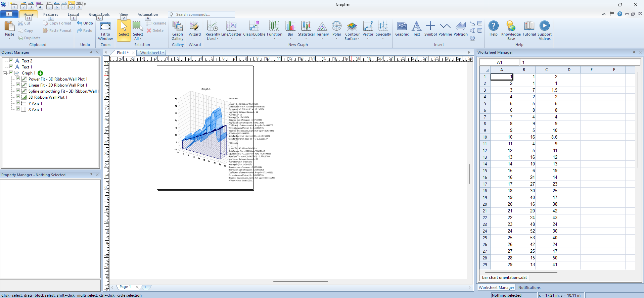Insert a Graphic object
Viewport: 644px width, 298px height.
click(402, 29)
